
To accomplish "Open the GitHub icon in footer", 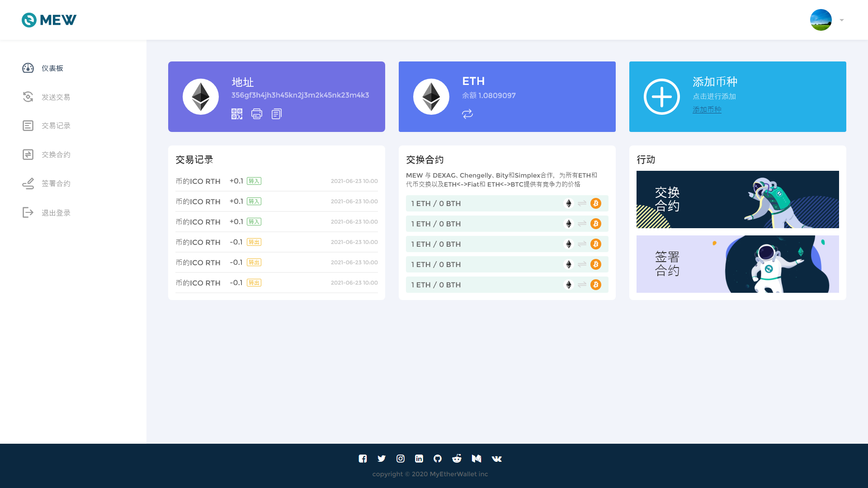I will (x=438, y=459).
